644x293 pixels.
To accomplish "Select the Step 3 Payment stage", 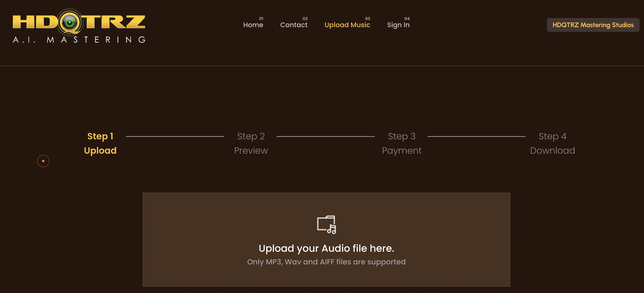I will (x=401, y=143).
